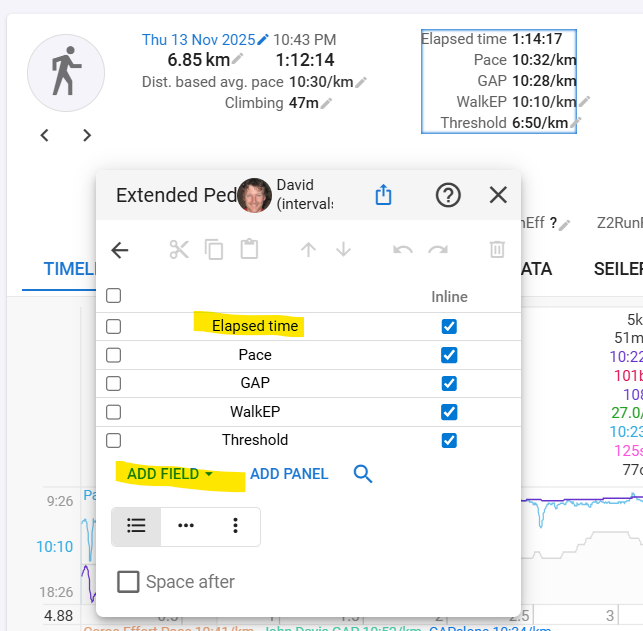Screen dimensions: 643x631
Task: Click the GAP field label in list
Action: tap(255, 383)
